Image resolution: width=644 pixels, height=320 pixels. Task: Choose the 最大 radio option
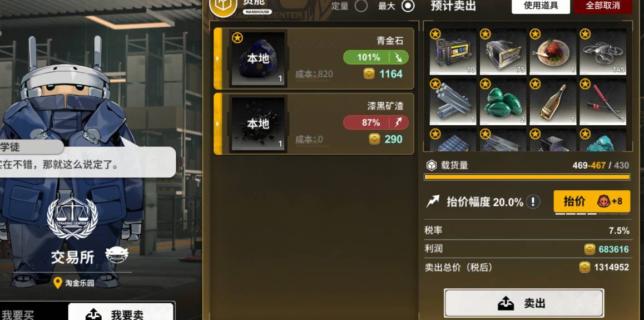tap(408, 6)
